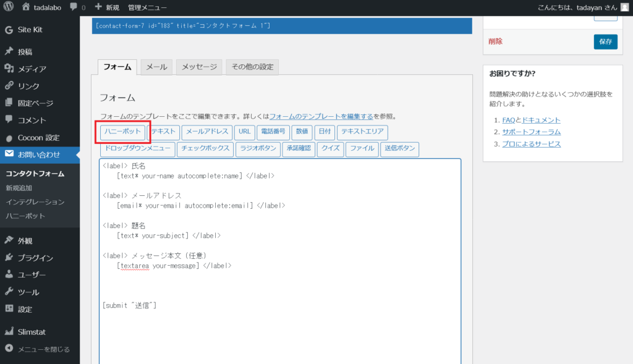Open the サポートフォーラム link
This screenshot has width=633, height=364.
[531, 132]
